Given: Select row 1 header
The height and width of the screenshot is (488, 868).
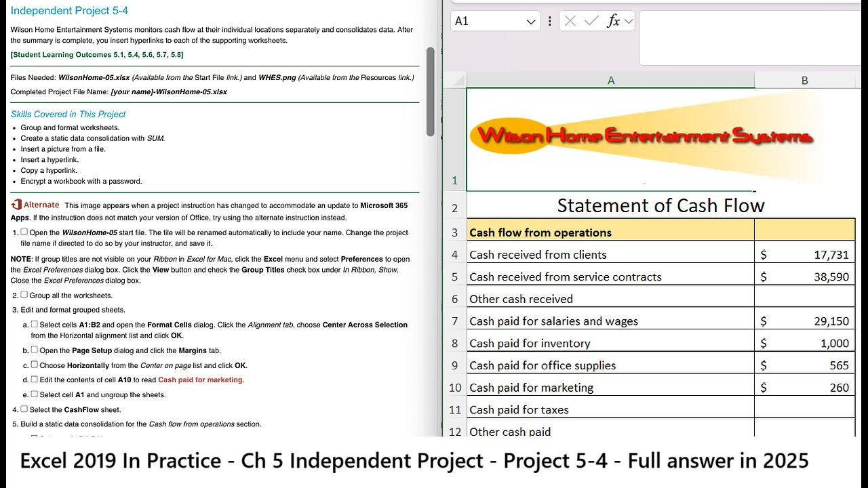Looking at the screenshot, I should tap(454, 140).
